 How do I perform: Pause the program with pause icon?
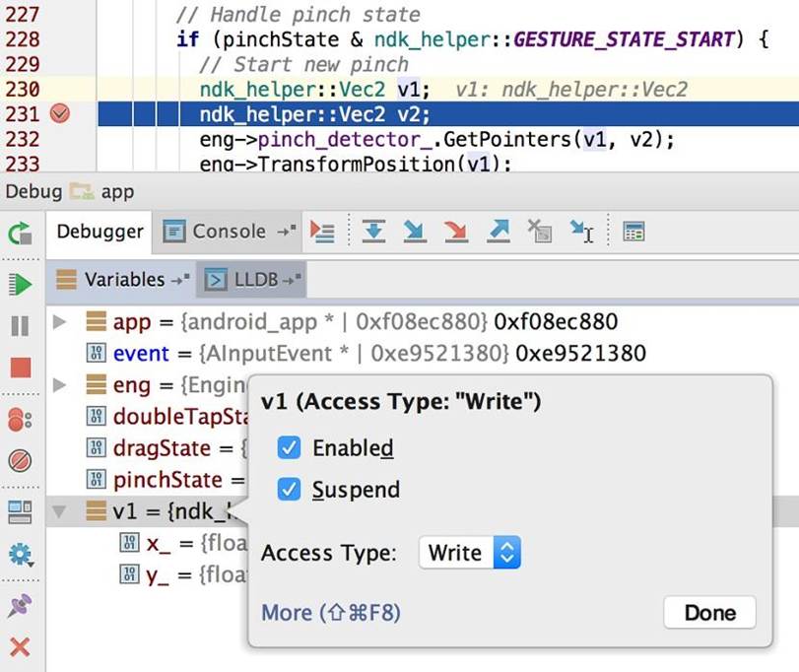click(20, 326)
